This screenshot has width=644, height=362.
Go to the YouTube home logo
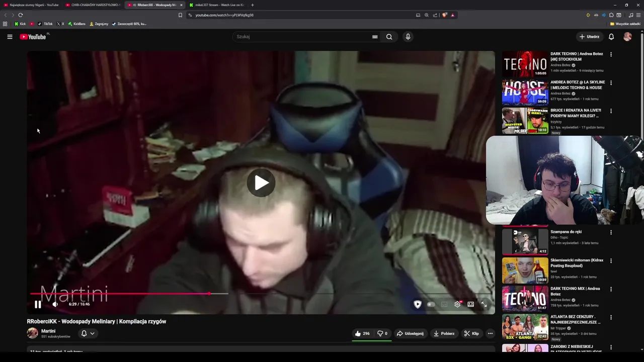[x=33, y=37]
